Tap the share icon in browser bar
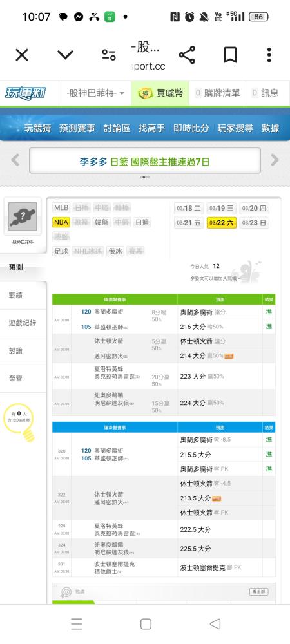The height and width of the screenshot is (644, 290). pyautogui.click(x=187, y=55)
